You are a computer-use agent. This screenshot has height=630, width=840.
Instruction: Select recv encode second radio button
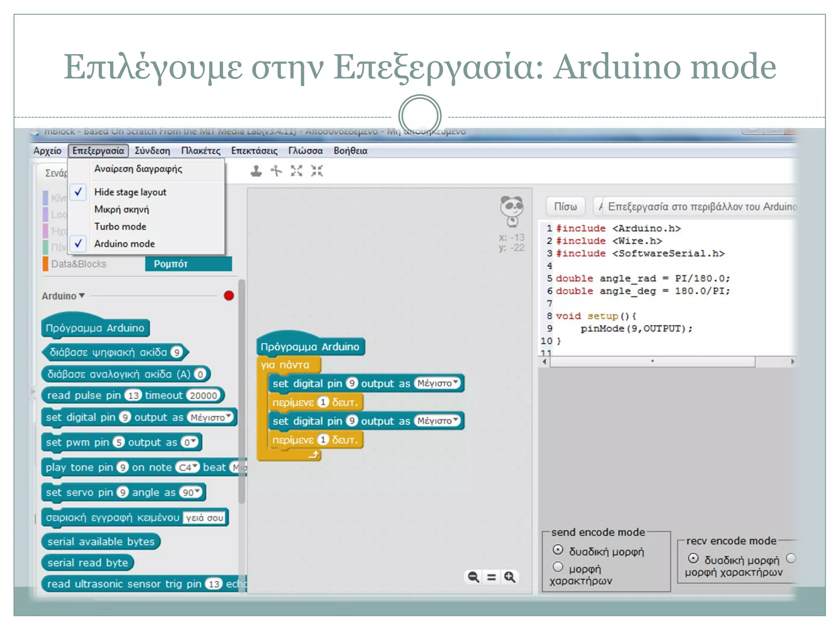tap(791, 558)
